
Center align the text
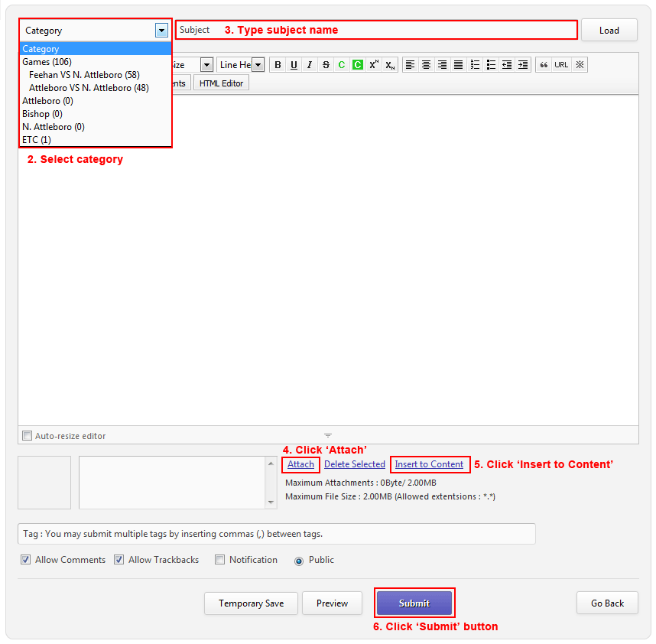click(426, 65)
